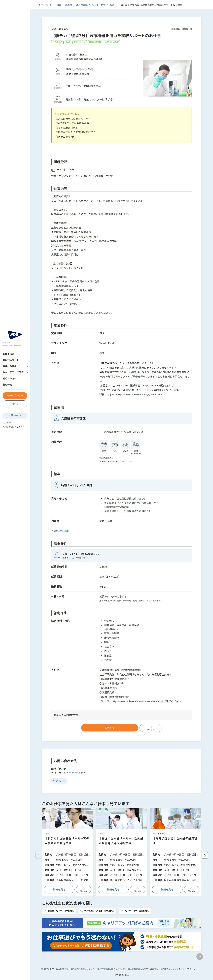The width and height of the screenshot is (213, 980).
Task: Open the 医薬品の品質管理 card photo
Action: (x=175, y=818)
